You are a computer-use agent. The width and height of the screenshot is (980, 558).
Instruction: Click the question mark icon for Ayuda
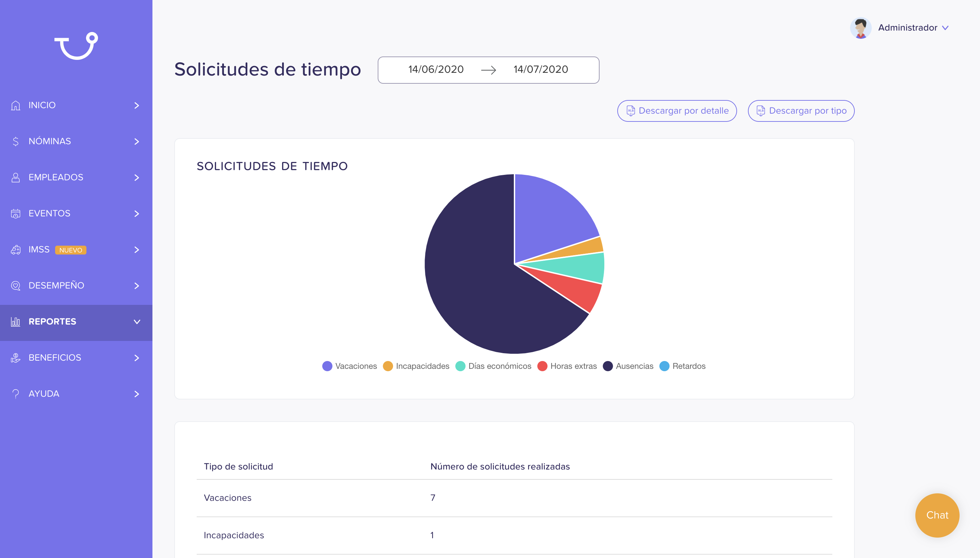point(15,394)
